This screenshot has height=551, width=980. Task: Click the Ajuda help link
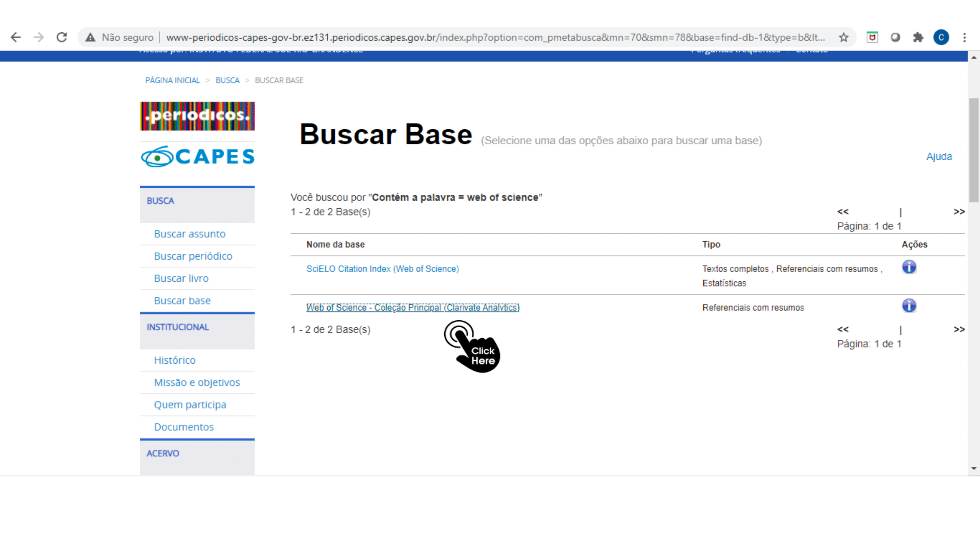938,157
